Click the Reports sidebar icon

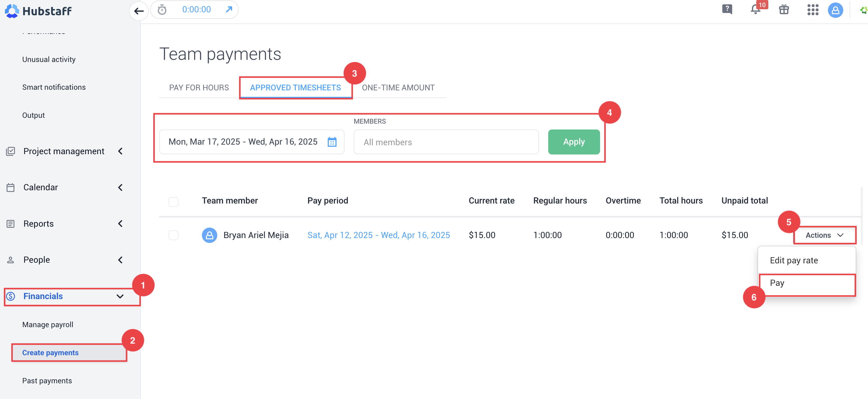(x=11, y=224)
